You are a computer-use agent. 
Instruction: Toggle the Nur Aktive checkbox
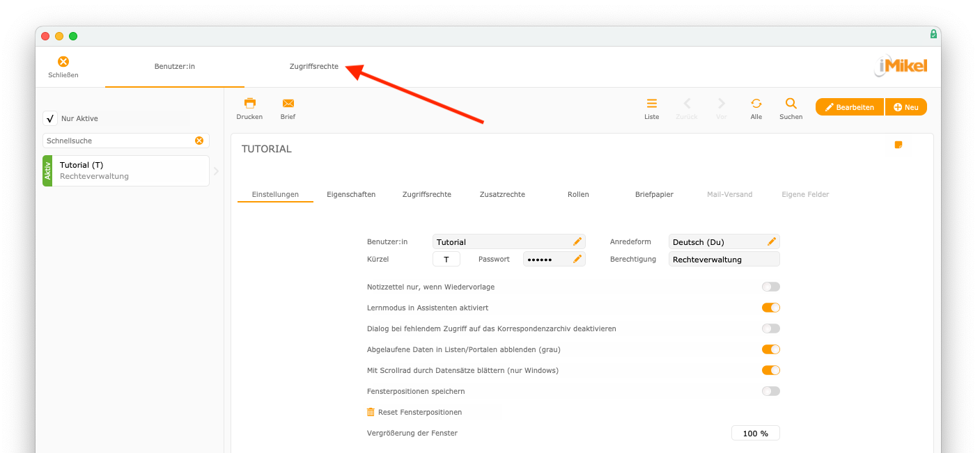tap(50, 118)
